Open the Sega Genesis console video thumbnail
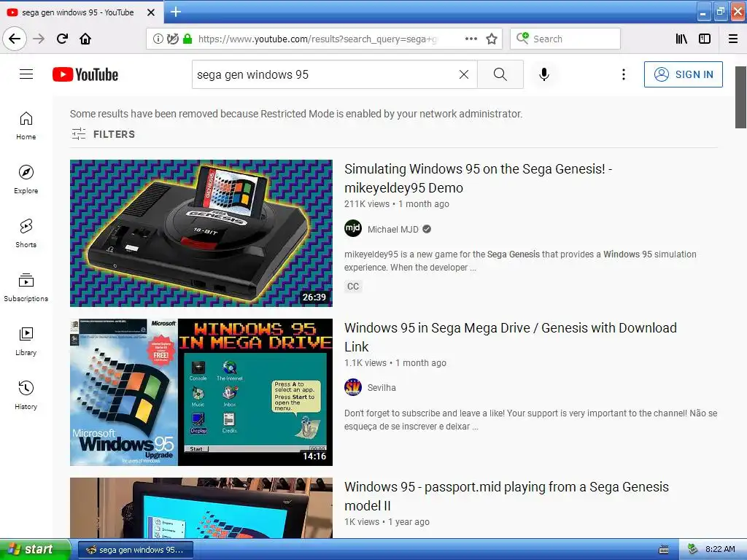The image size is (747, 560). (201, 233)
